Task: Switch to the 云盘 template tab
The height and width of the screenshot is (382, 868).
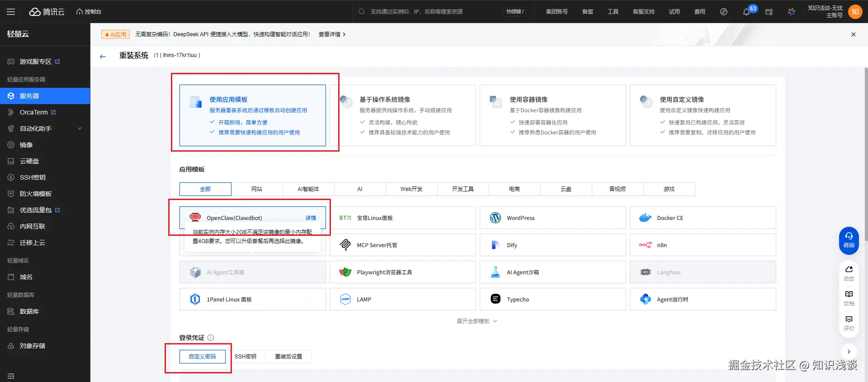Action: pos(566,189)
